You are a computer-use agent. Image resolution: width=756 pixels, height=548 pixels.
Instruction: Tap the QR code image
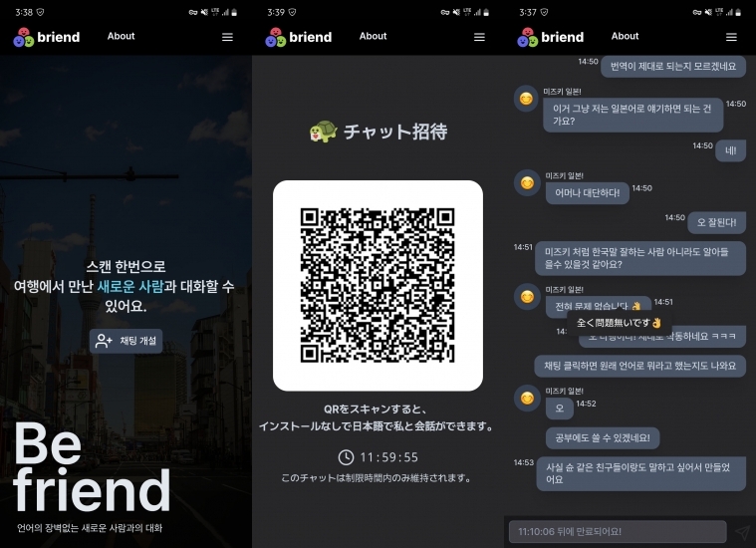point(378,285)
